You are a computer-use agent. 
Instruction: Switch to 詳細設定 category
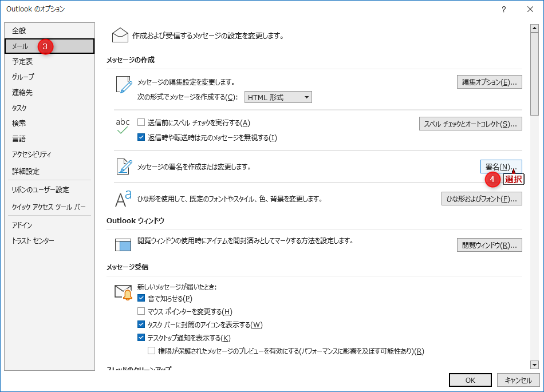(49, 171)
